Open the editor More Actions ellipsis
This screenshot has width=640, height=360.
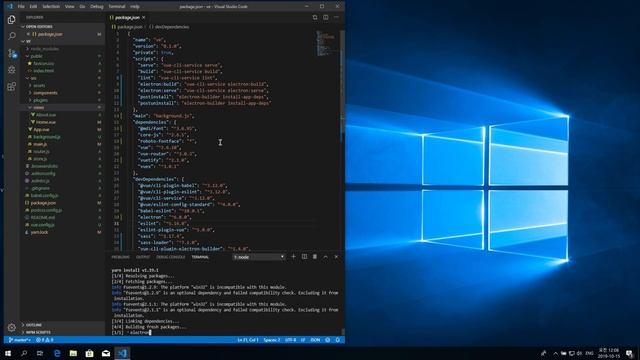click(336, 18)
